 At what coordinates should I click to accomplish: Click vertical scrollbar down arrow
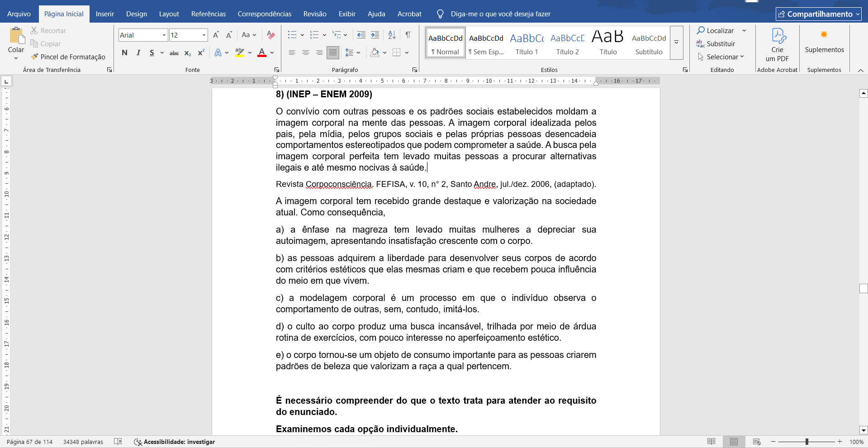(863, 430)
